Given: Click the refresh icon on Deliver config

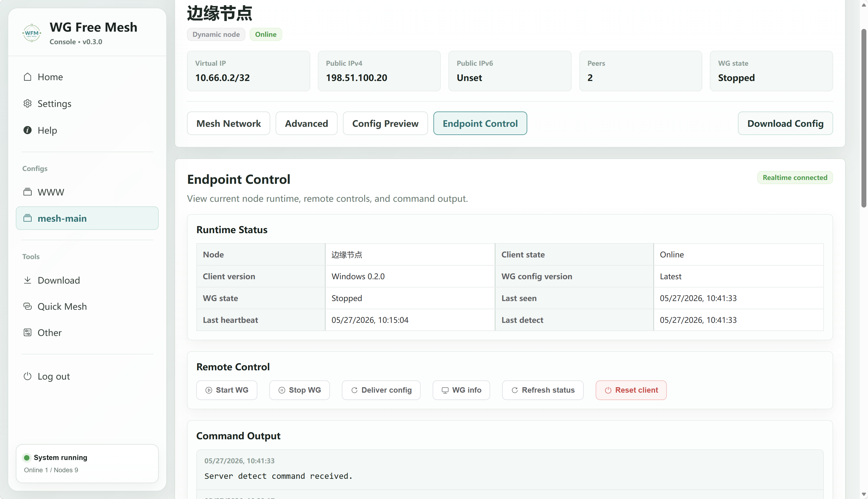Looking at the screenshot, I should coord(354,390).
